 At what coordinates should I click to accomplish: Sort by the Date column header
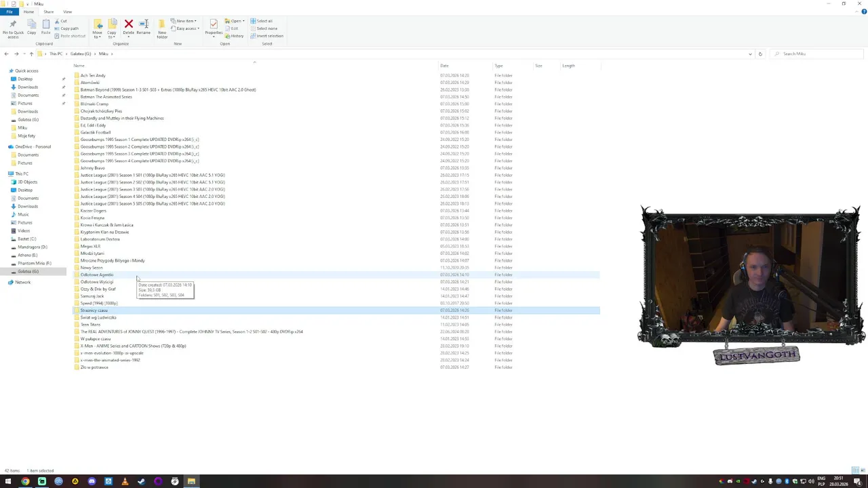click(444, 66)
